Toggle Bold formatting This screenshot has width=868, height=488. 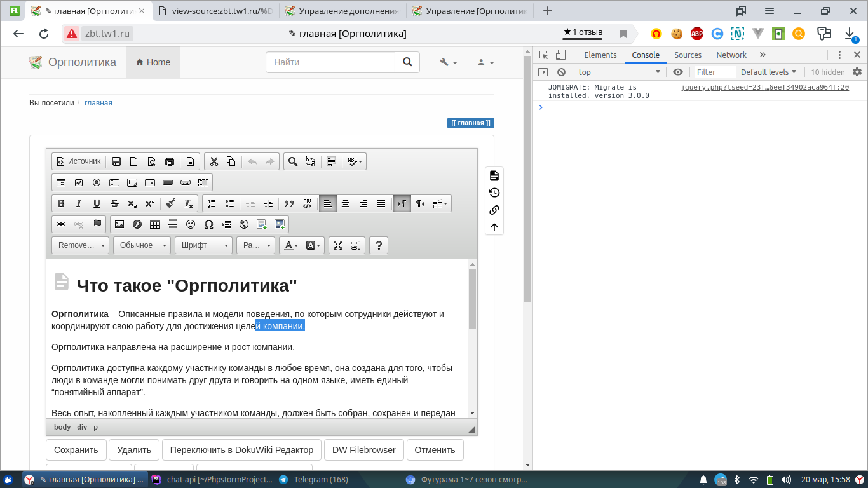pos(61,203)
